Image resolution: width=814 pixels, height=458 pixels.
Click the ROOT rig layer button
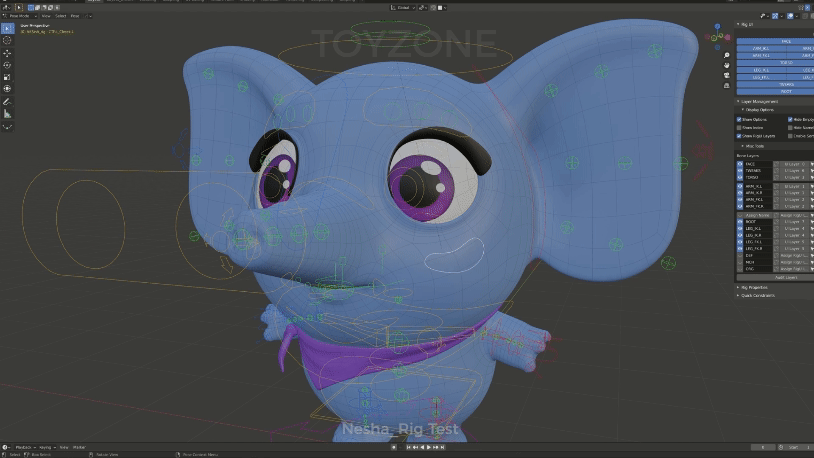pyautogui.click(x=775, y=91)
